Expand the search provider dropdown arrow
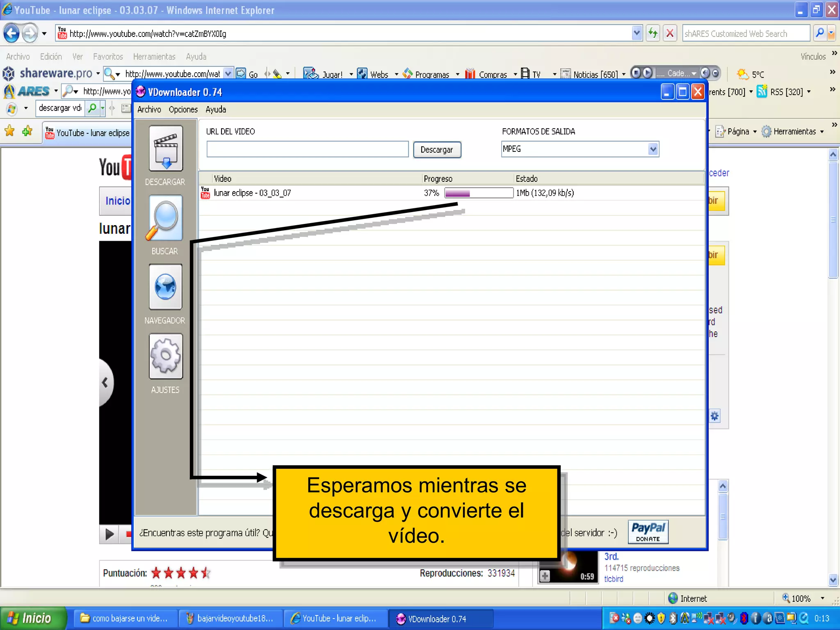This screenshot has width=840, height=630. tap(831, 33)
